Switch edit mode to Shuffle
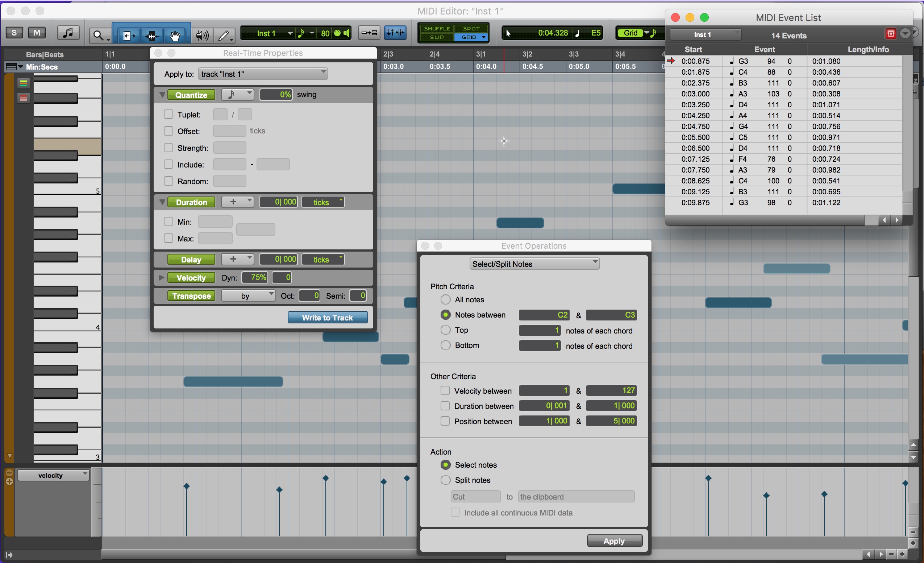This screenshot has height=563, width=924. [x=437, y=28]
